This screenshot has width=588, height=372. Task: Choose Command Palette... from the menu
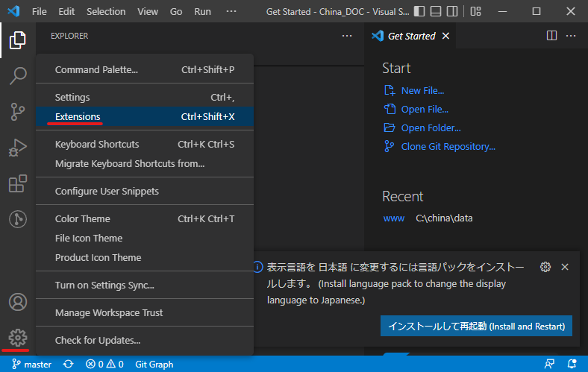click(x=145, y=69)
